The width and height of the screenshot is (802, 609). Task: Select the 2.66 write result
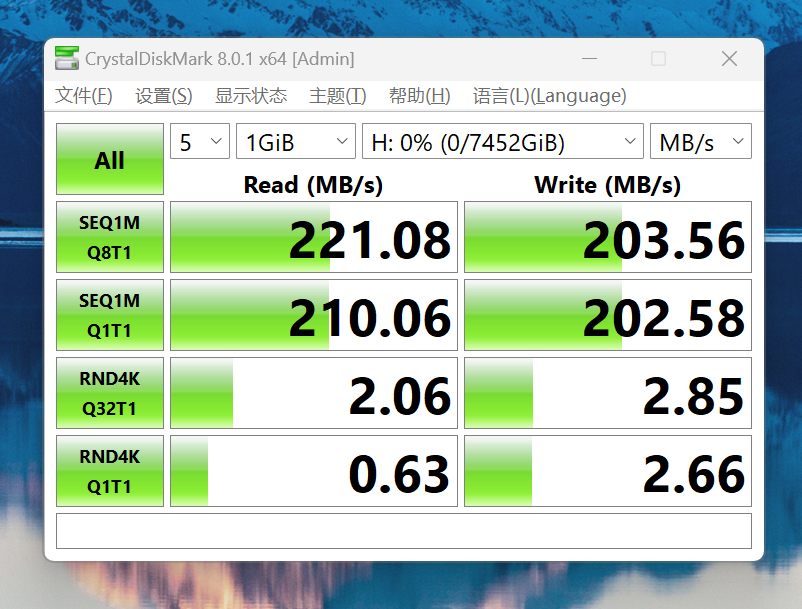click(608, 471)
